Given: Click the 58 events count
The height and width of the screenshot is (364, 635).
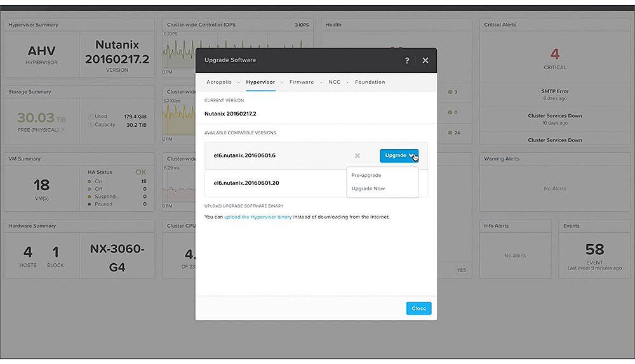Looking at the screenshot, I should [x=594, y=249].
